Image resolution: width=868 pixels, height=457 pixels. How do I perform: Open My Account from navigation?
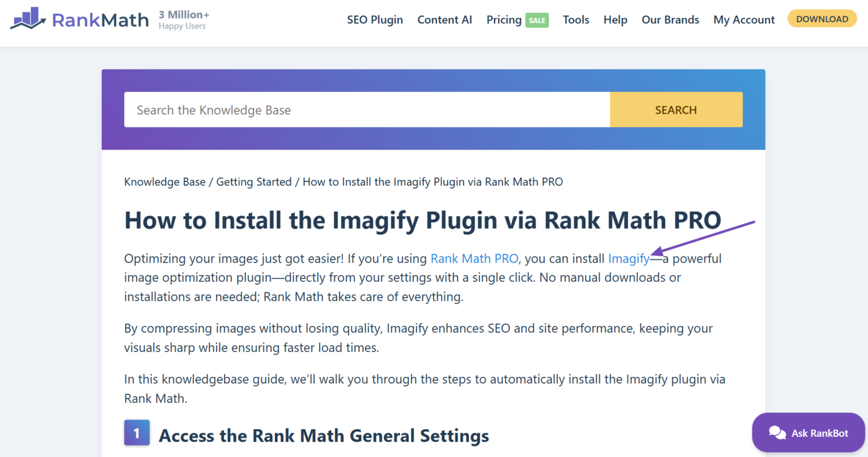coord(744,20)
